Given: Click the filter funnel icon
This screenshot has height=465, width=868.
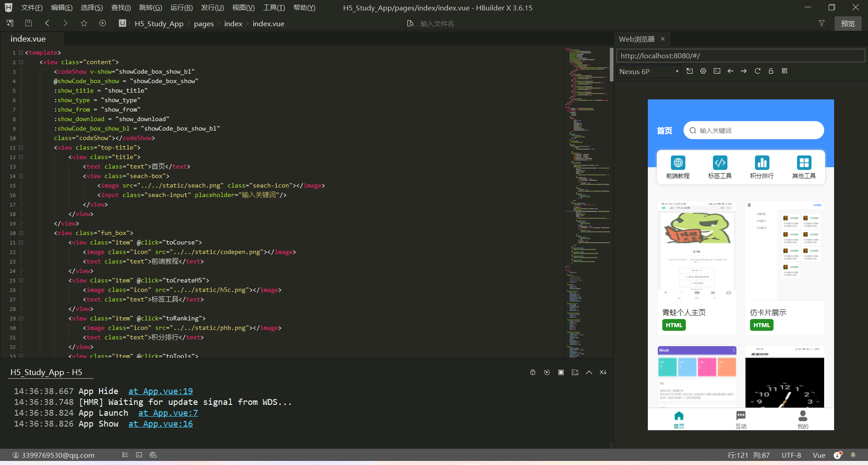Looking at the screenshot, I should pyautogui.click(x=821, y=23).
